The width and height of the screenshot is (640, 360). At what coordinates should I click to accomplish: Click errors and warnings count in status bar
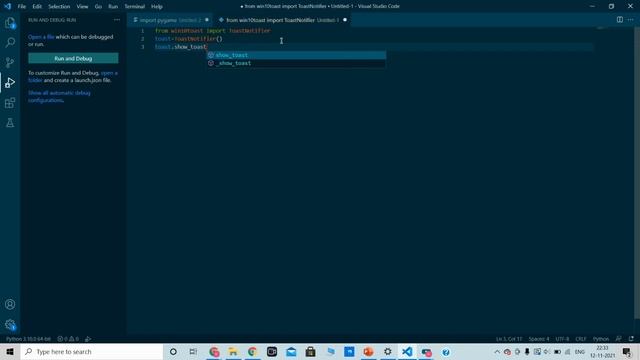pyautogui.click(x=68, y=339)
